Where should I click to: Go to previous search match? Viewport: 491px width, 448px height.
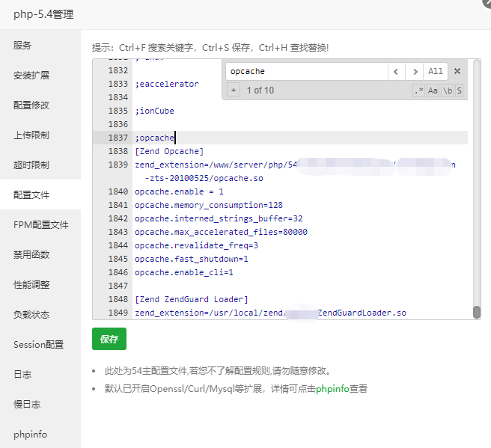pyautogui.click(x=396, y=72)
